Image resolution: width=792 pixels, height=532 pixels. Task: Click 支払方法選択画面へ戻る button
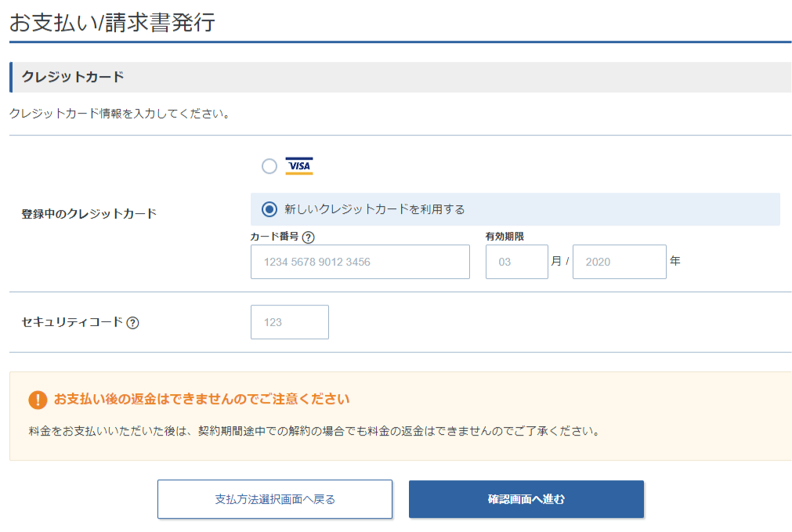coord(275,499)
